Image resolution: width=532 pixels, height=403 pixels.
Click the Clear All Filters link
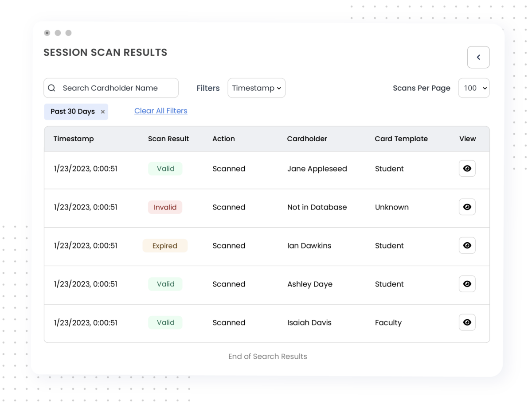pos(160,111)
